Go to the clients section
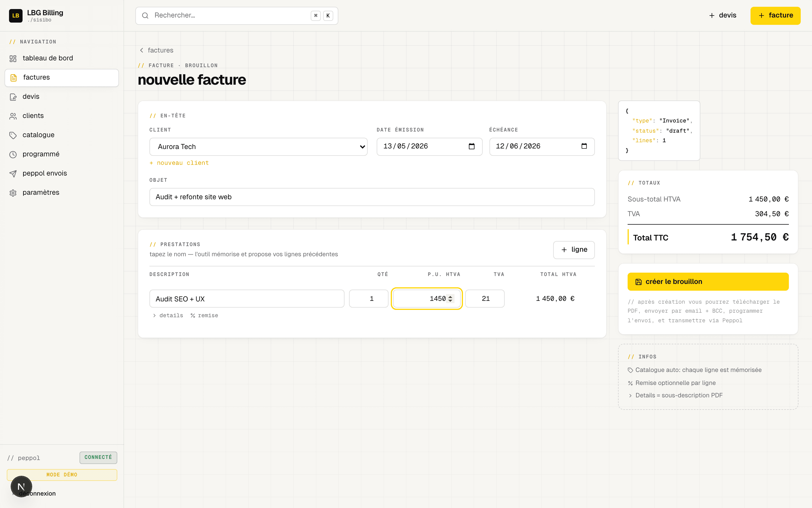 [x=62, y=116]
